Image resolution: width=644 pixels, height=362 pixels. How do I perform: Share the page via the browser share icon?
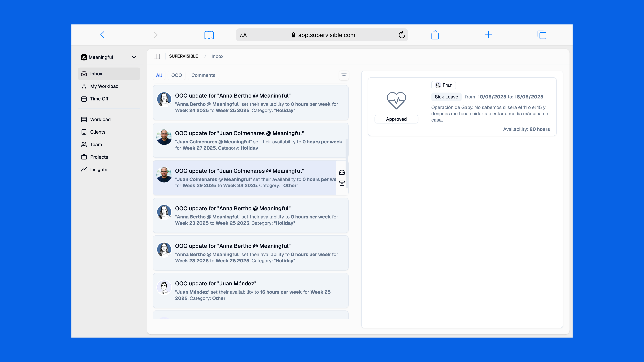coord(435,35)
